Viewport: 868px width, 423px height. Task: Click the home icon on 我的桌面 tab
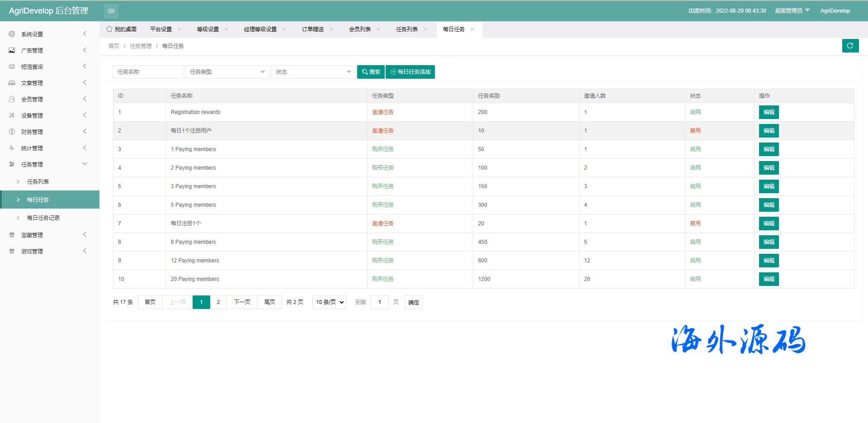click(x=109, y=29)
